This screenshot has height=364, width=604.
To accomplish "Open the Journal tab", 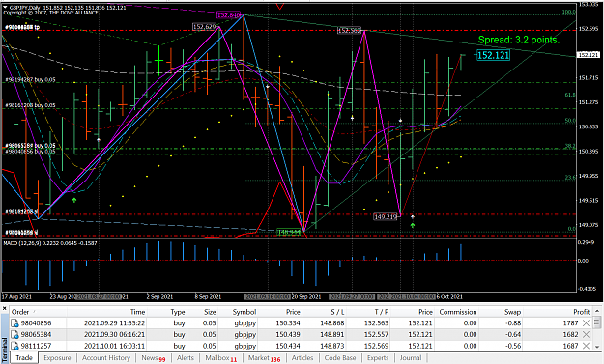I will tap(411, 358).
